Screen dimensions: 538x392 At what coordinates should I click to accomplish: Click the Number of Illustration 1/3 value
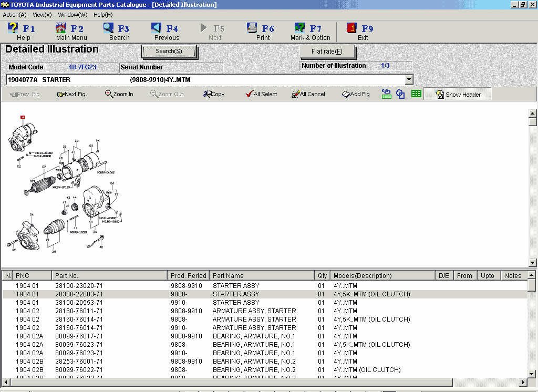click(x=385, y=66)
